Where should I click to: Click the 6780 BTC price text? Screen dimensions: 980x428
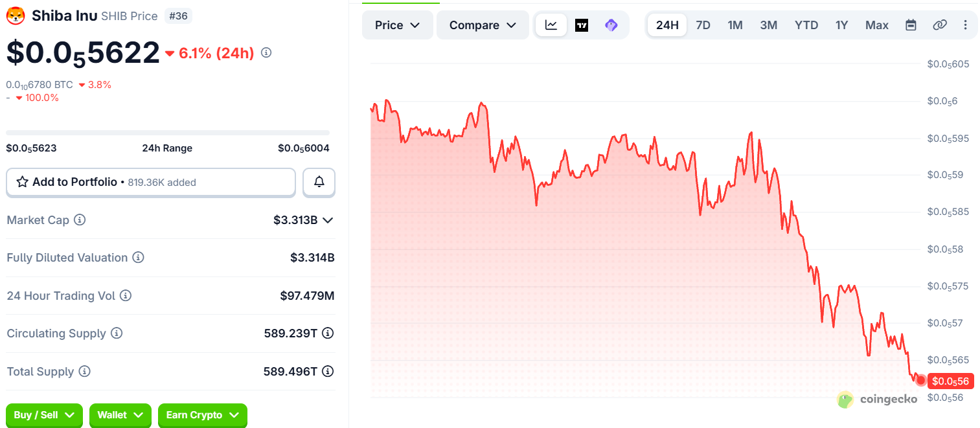pyautogui.click(x=40, y=85)
